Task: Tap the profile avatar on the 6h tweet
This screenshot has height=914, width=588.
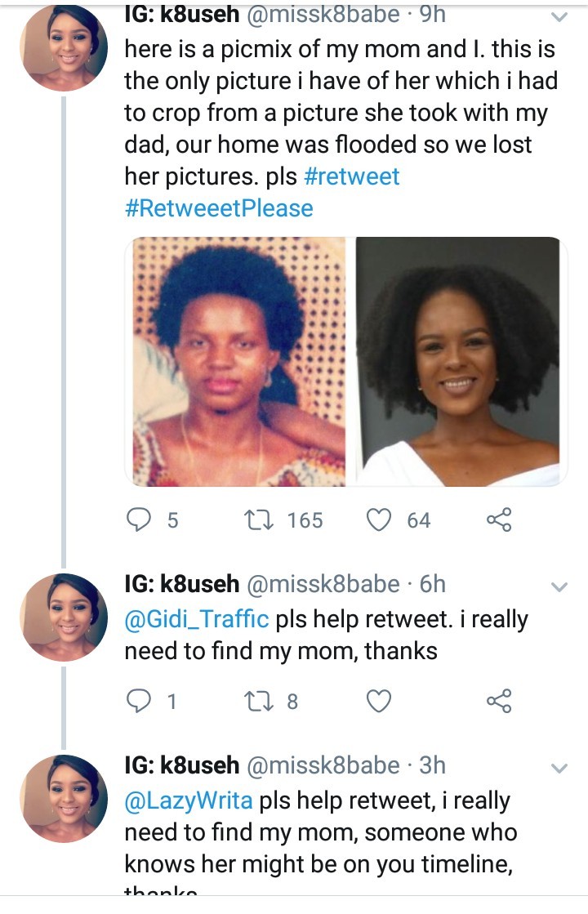Action: [x=64, y=617]
